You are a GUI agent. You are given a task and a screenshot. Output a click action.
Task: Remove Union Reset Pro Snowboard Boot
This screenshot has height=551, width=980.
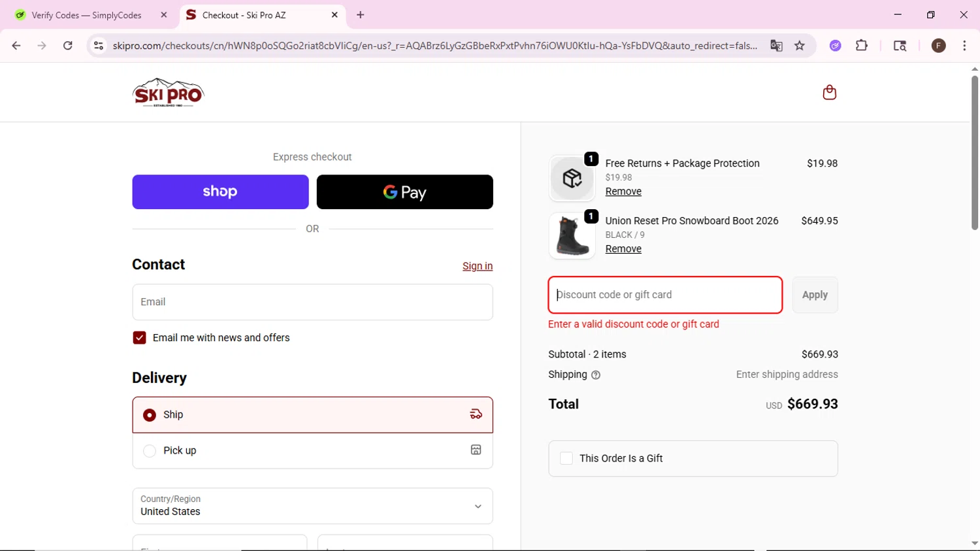(x=623, y=249)
